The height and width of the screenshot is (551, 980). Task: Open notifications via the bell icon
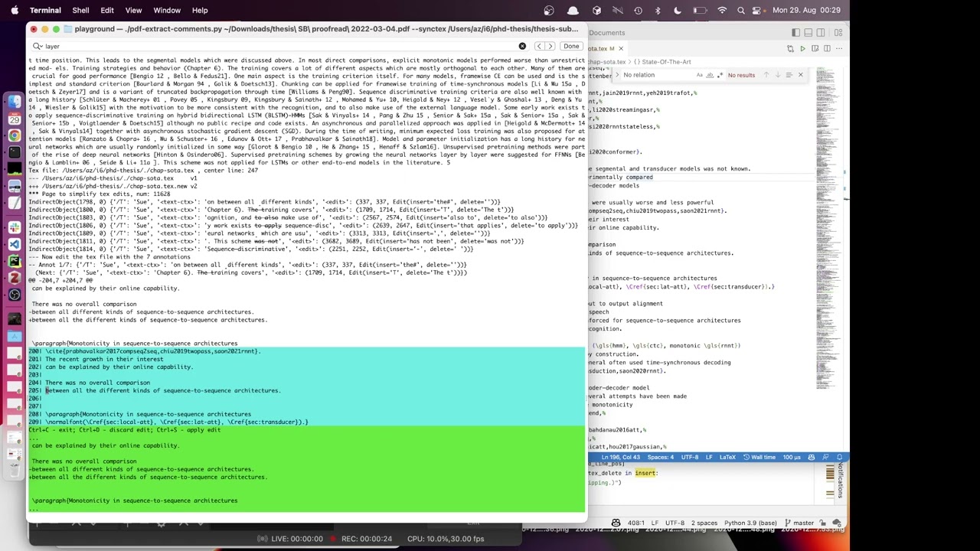click(x=838, y=458)
